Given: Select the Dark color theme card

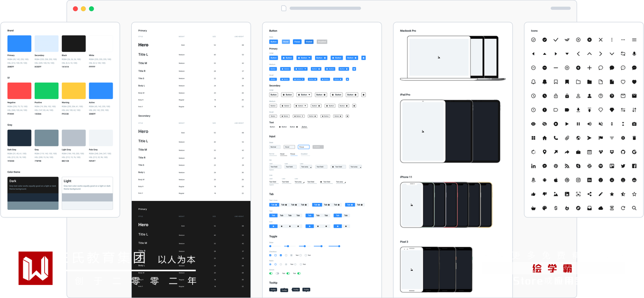Looking at the screenshot, I should click(33, 193).
